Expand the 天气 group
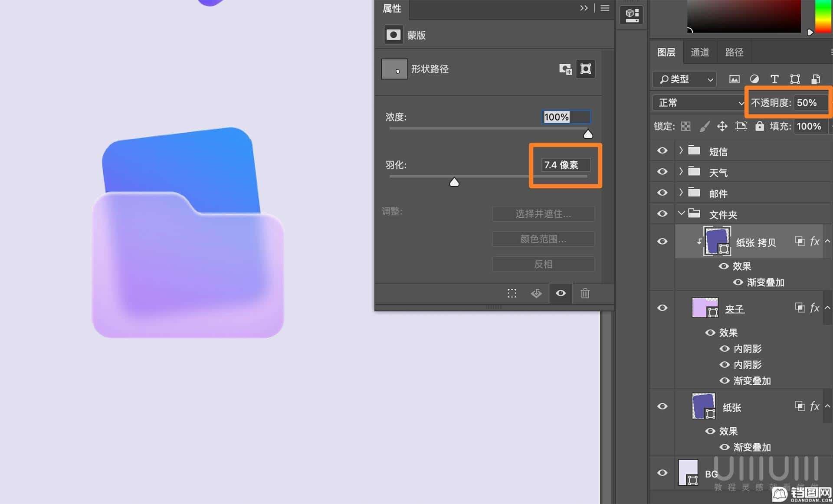Screen dimensions: 833x504 (681, 171)
